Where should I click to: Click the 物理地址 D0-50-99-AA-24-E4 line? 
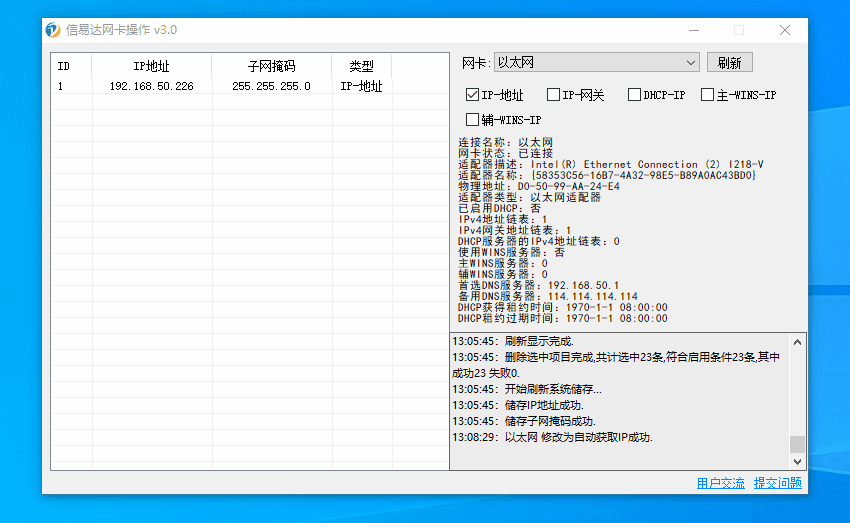pos(539,186)
